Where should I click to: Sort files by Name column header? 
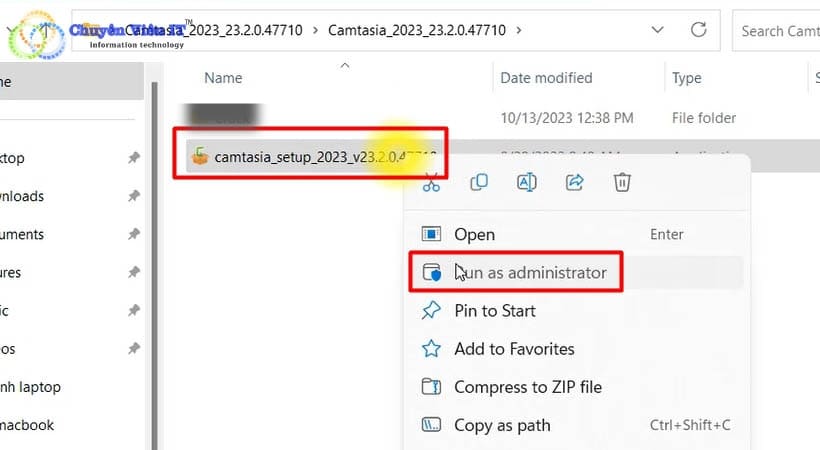[x=223, y=78]
